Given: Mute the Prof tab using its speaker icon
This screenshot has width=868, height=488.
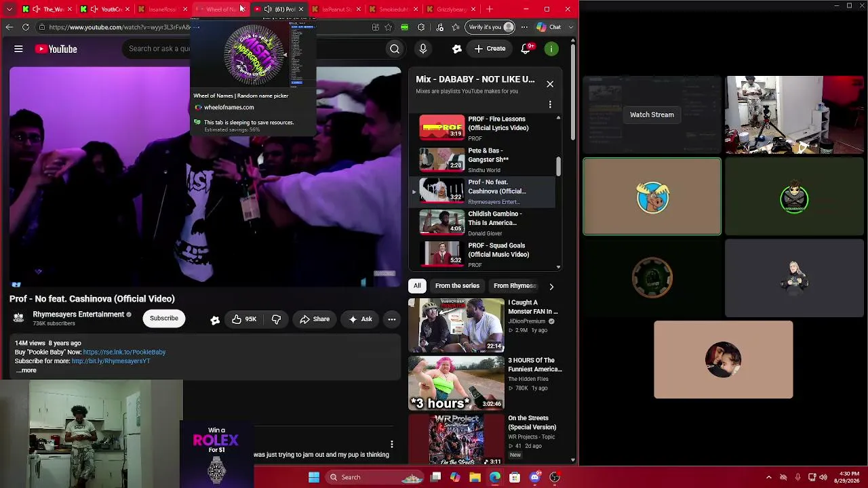Looking at the screenshot, I should click(x=268, y=9).
